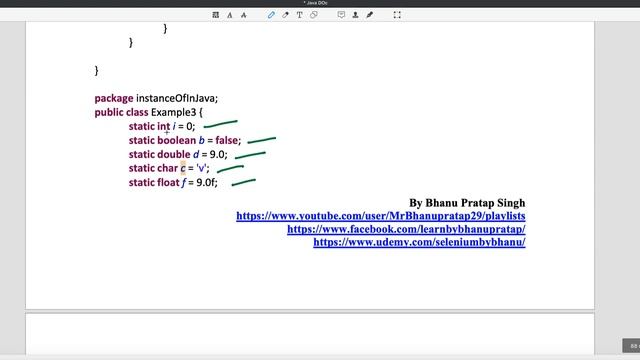Click the line 'static int i = 0;'

tap(162, 127)
